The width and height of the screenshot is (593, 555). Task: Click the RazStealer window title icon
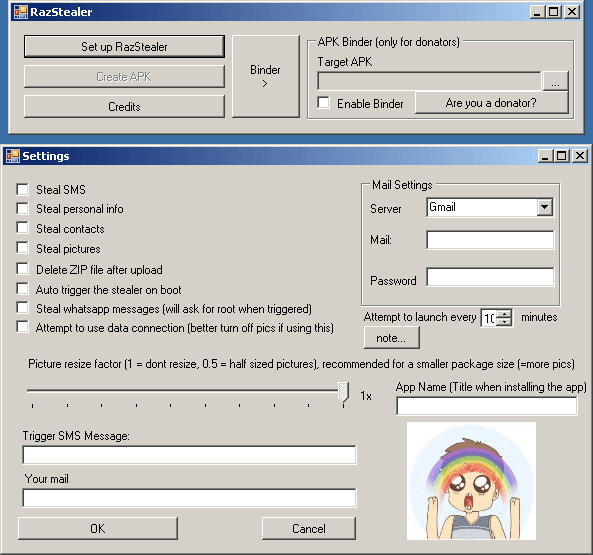point(20,12)
